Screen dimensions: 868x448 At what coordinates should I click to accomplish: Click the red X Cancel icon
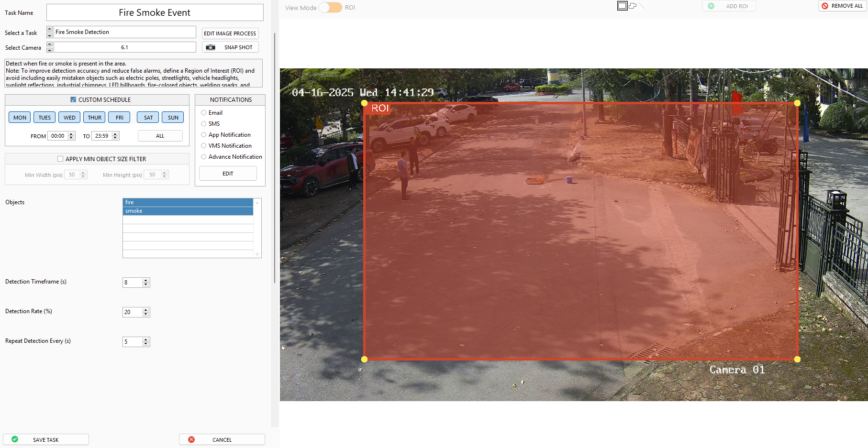click(x=191, y=439)
